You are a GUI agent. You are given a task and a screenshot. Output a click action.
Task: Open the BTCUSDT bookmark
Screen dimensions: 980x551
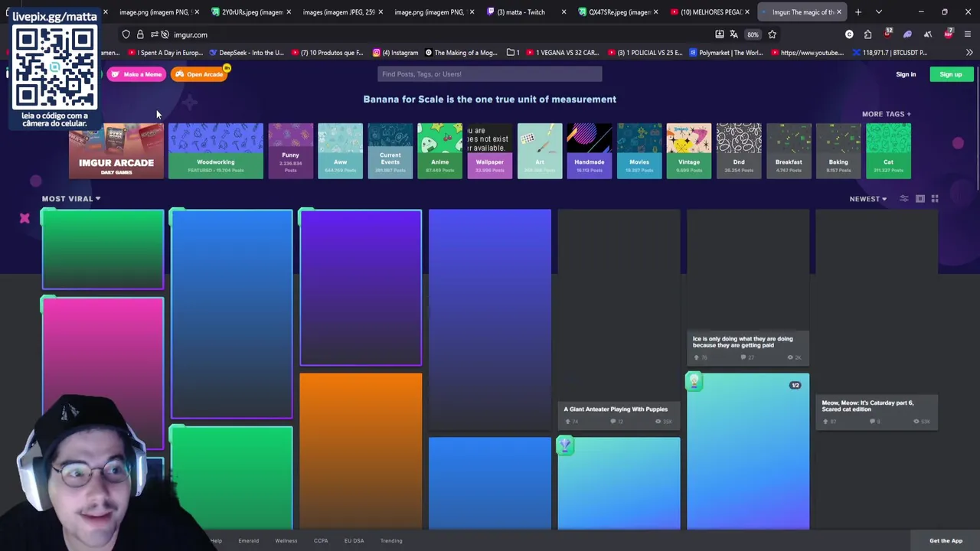[x=890, y=53]
